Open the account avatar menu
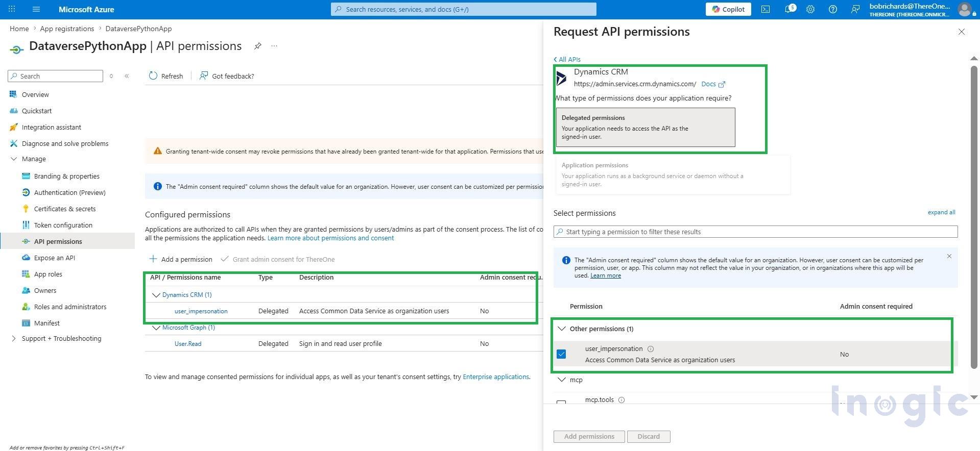 (x=965, y=9)
